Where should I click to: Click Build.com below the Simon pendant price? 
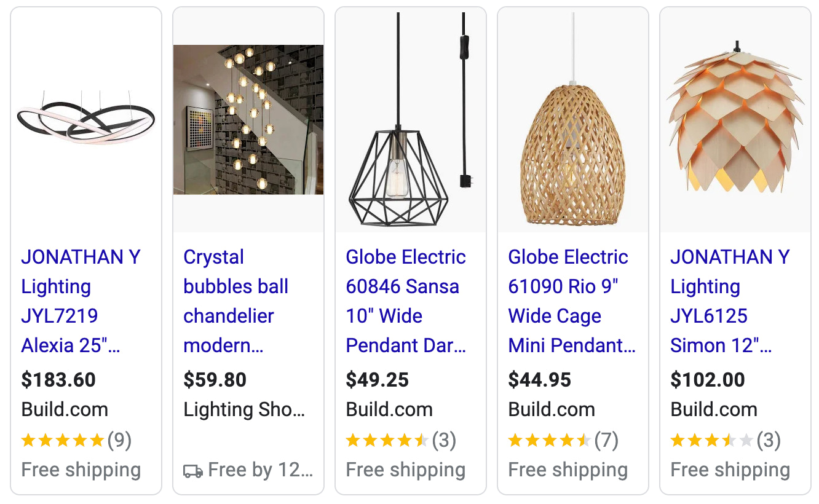714,409
